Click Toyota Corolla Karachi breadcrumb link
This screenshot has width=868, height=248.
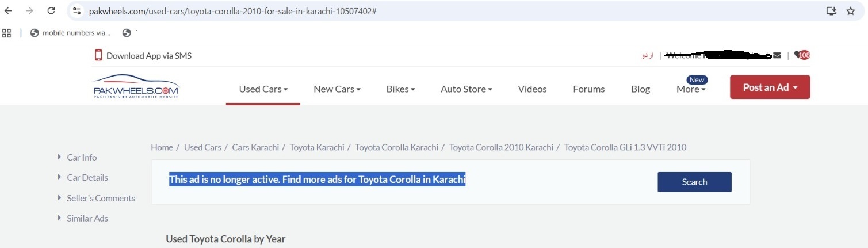[396, 147]
